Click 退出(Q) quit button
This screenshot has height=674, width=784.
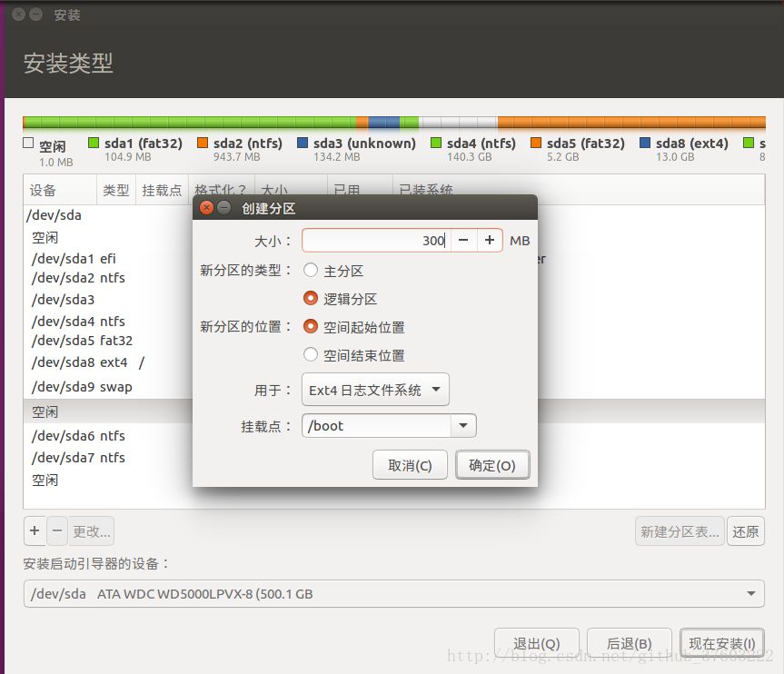tap(537, 643)
